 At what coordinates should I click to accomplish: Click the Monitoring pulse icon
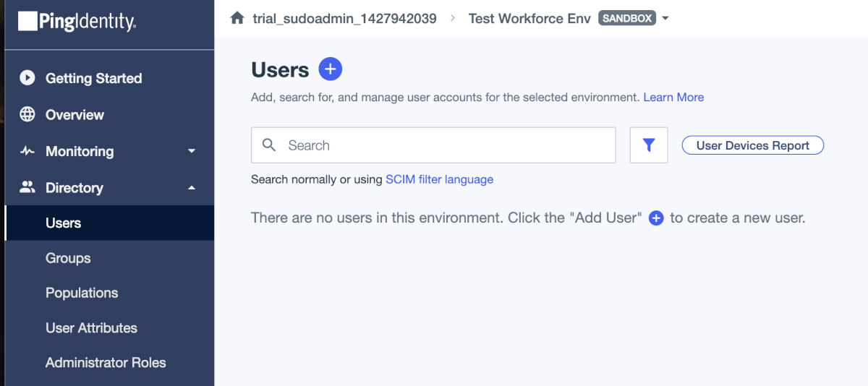(27, 151)
